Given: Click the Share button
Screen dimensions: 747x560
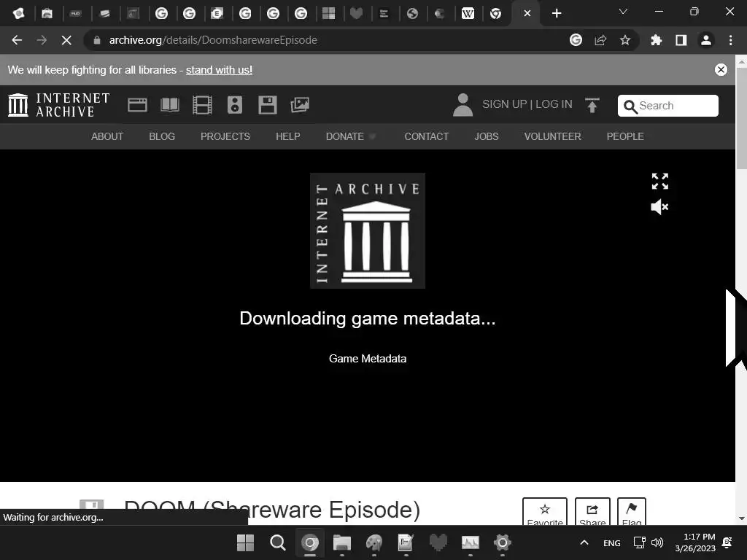Looking at the screenshot, I should point(592,511).
